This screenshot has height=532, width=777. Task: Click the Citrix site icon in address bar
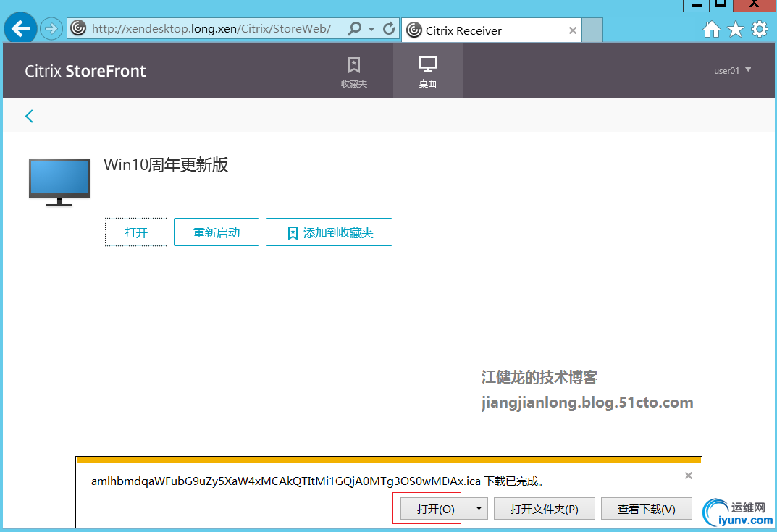click(x=78, y=28)
